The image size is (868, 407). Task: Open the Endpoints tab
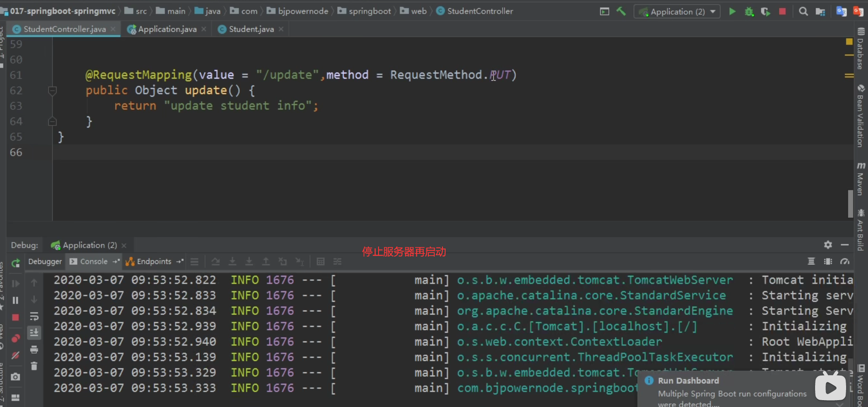coord(154,262)
